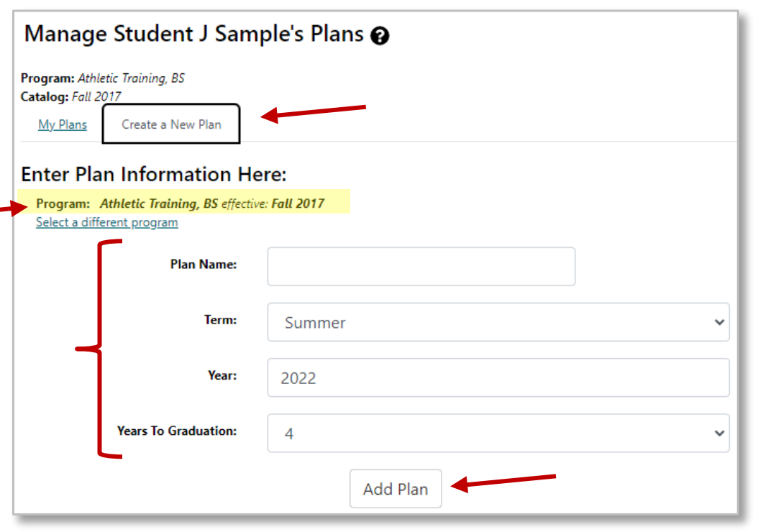Open the Years To Graduation dropdown

pyautogui.click(x=498, y=433)
